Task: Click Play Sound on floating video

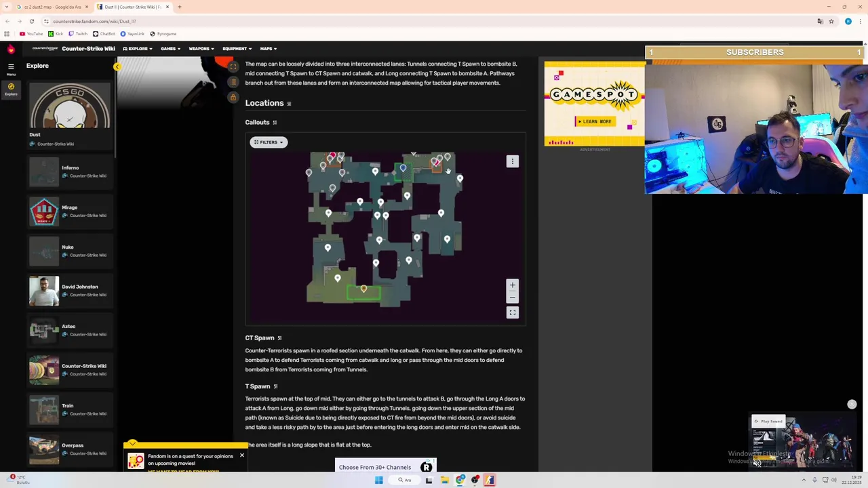Action: tap(768, 422)
